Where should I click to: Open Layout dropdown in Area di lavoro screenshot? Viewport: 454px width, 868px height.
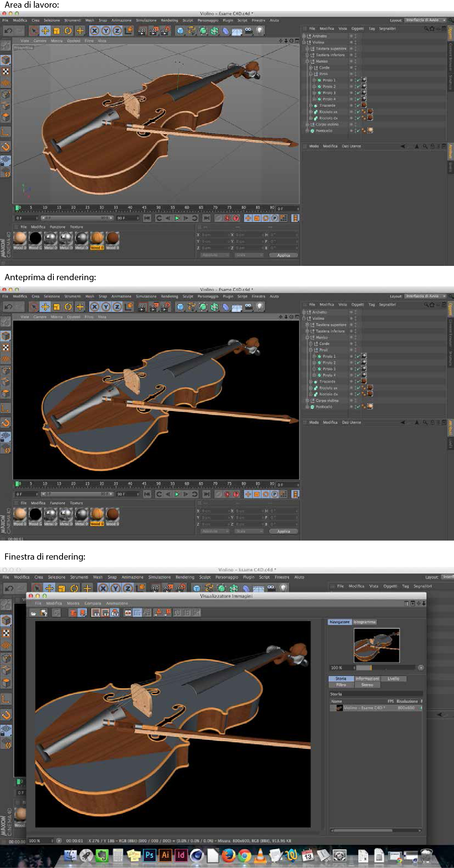[425, 20]
